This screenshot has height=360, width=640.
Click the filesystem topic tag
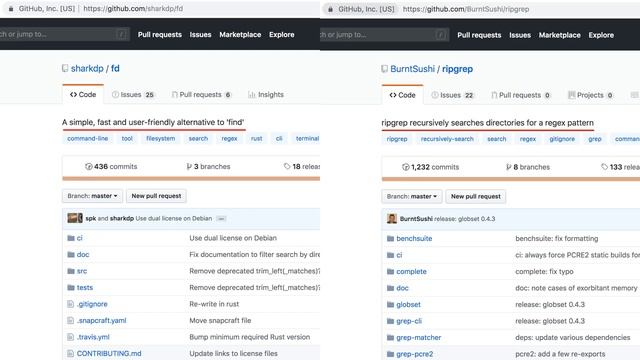pos(161,138)
